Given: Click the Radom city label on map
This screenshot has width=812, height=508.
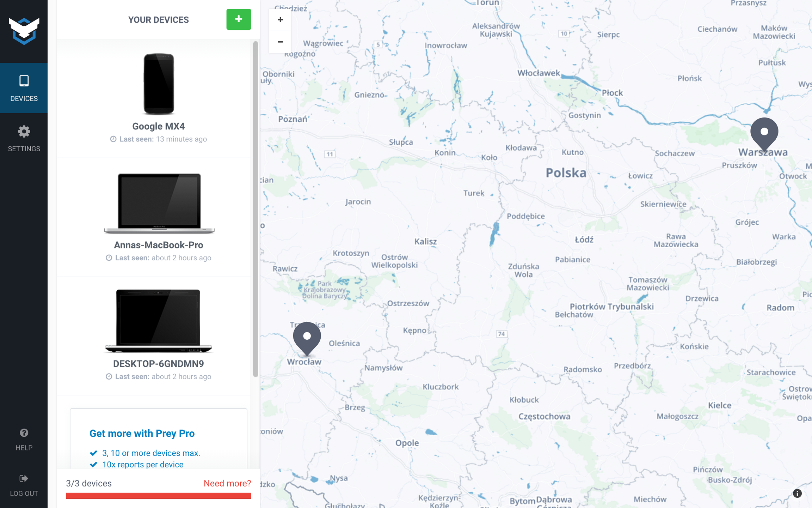Looking at the screenshot, I should coord(780,308).
